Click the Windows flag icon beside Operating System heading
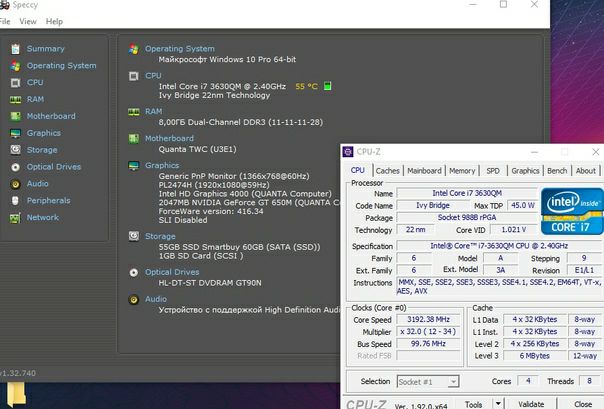 [134, 49]
